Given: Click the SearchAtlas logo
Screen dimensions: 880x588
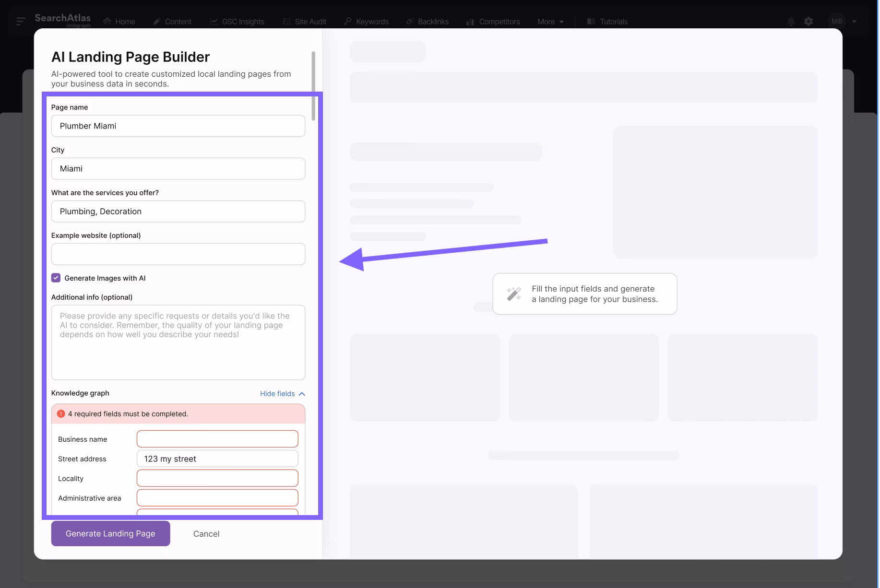Looking at the screenshot, I should point(62,20).
